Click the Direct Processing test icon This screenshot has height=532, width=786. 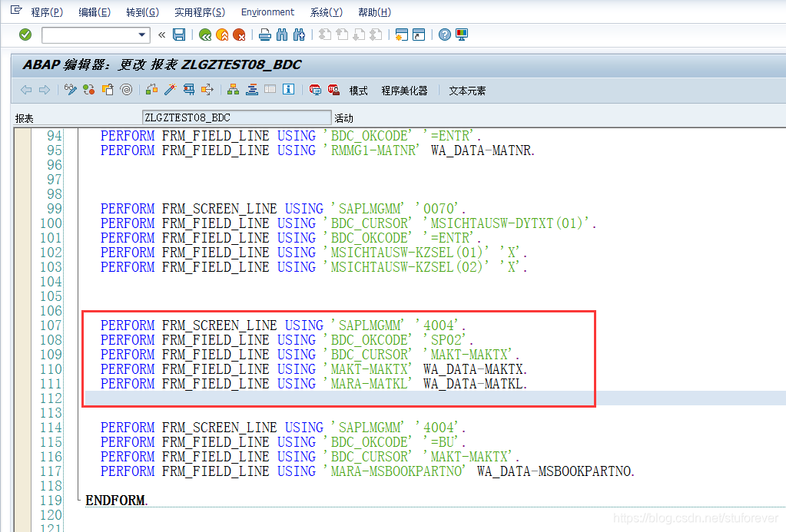[189, 90]
